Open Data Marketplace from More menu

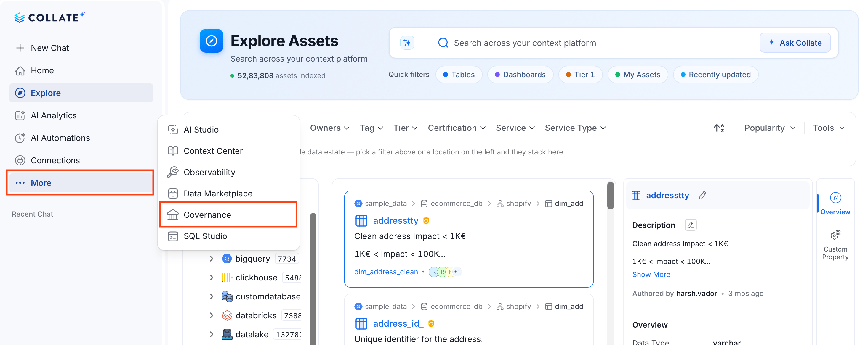click(x=228, y=194)
